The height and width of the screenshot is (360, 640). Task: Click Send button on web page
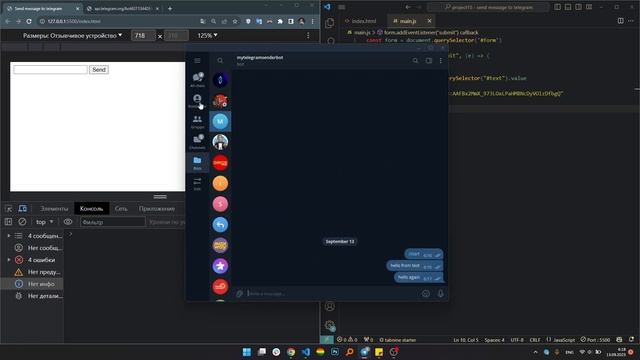(x=99, y=70)
